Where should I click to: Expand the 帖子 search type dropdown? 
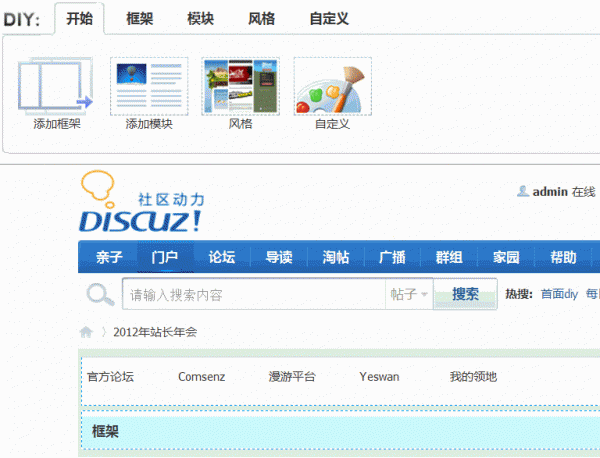(409, 294)
